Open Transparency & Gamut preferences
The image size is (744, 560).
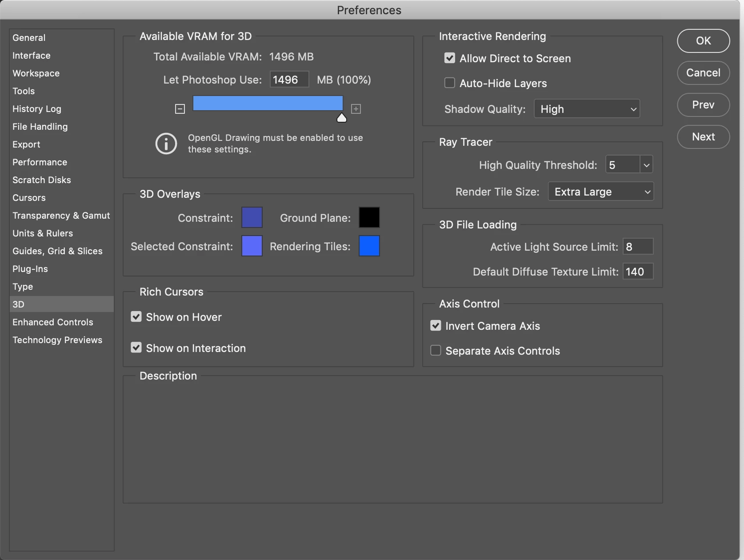[x=61, y=216]
